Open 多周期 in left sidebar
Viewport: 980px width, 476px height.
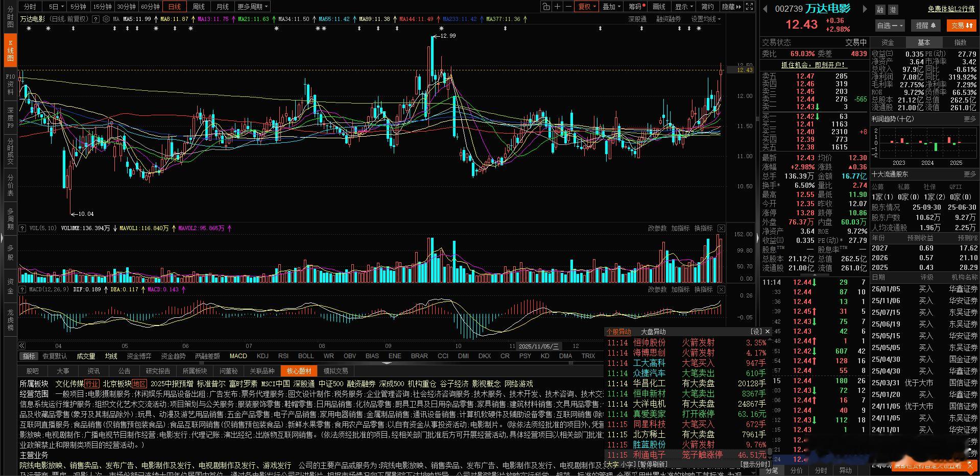tap(10, 219)
